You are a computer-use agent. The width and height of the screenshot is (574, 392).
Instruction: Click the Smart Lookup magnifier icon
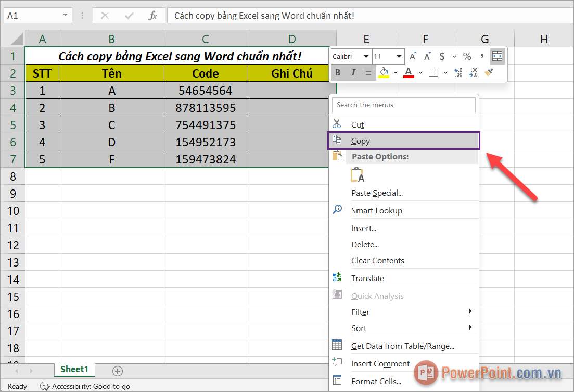click(337, 210)
